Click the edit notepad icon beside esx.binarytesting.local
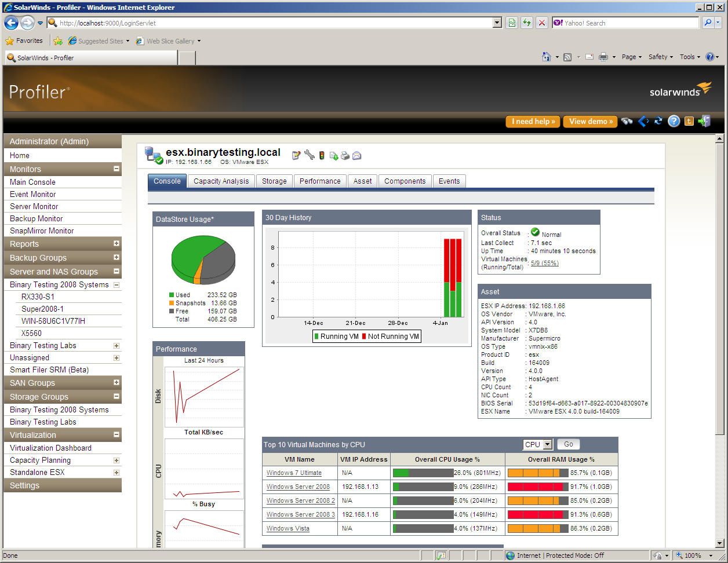The width and height of the screenshot is (728, 563). pyautogui.click(x=296, y=155)
